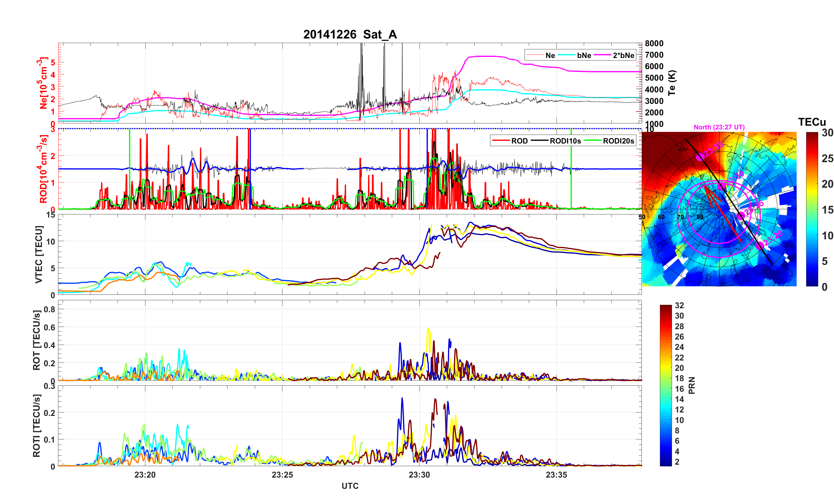
Task: Click the 80 latitude label on the polar map
Action: coord(700,217)
